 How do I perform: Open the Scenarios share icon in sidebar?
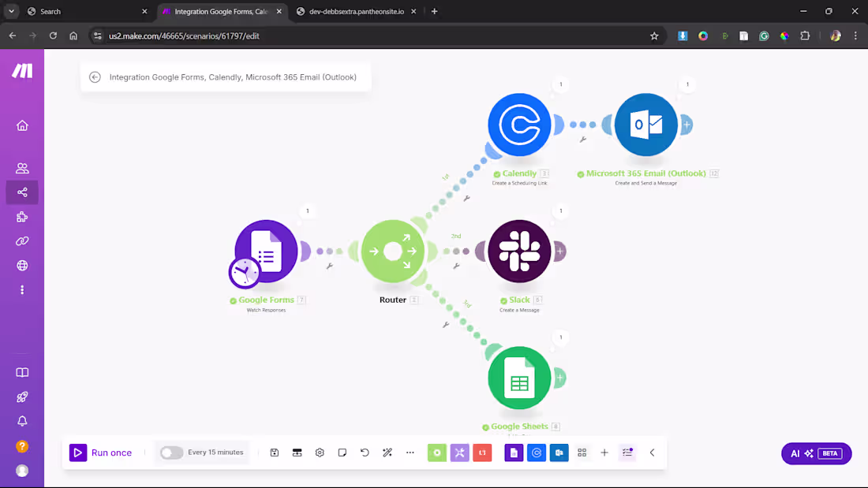22,192
